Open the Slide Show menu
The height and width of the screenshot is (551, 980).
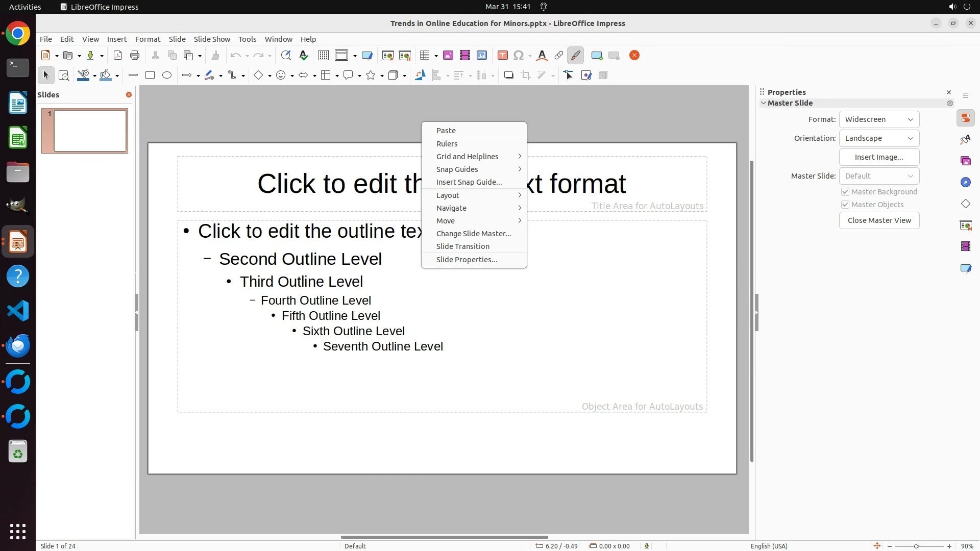pos(212,39)
